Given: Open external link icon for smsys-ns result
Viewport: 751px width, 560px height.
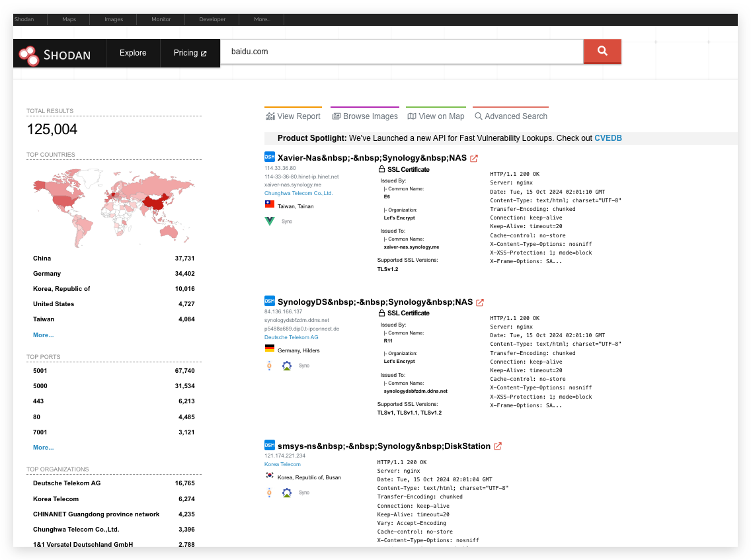Looking at the screenshot, I should click(x=498, y=446).
